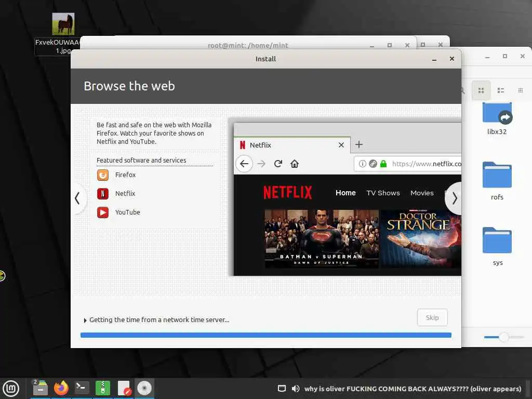Click the Netflix featured software icon
Screen dimensions: 532x399
coord(103,193)
